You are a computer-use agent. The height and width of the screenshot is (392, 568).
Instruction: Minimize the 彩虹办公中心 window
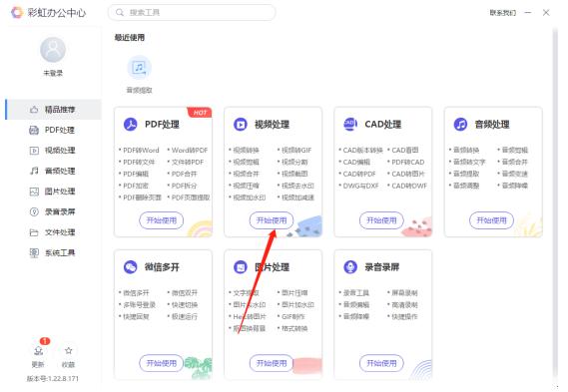pyautogui.click(x=528, y=13)
